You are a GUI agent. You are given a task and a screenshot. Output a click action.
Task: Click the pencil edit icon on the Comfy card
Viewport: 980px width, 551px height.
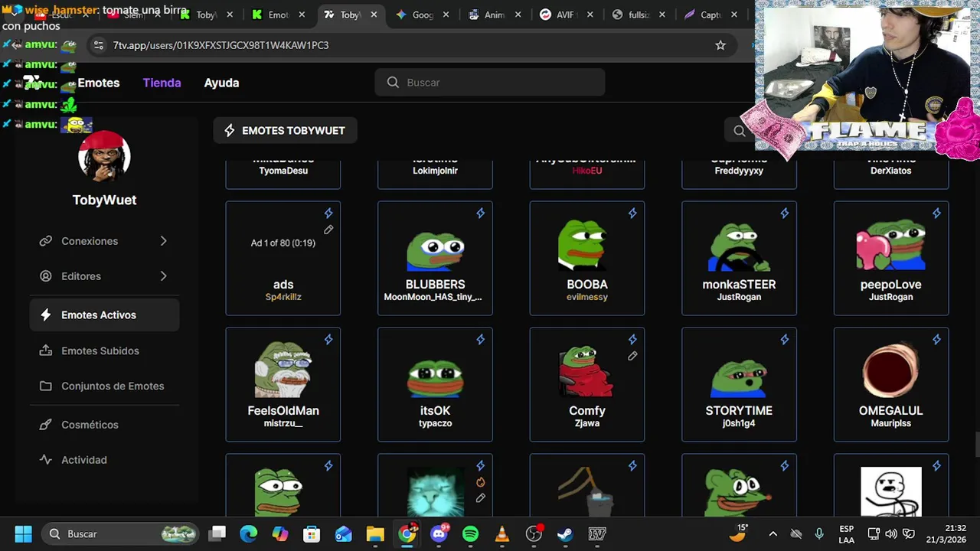pyautogui.click(x=632, y=356)
